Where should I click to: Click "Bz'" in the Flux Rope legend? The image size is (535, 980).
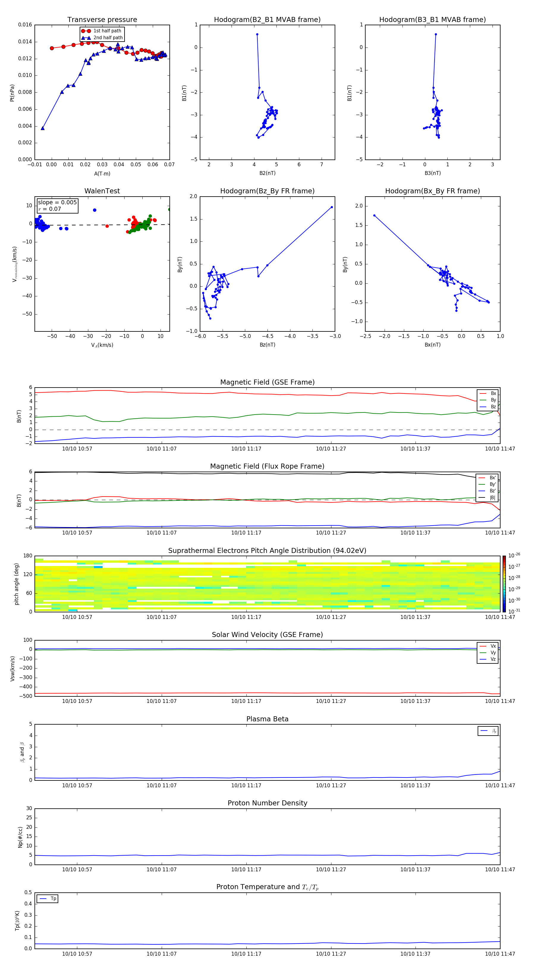tap(493, 491)
